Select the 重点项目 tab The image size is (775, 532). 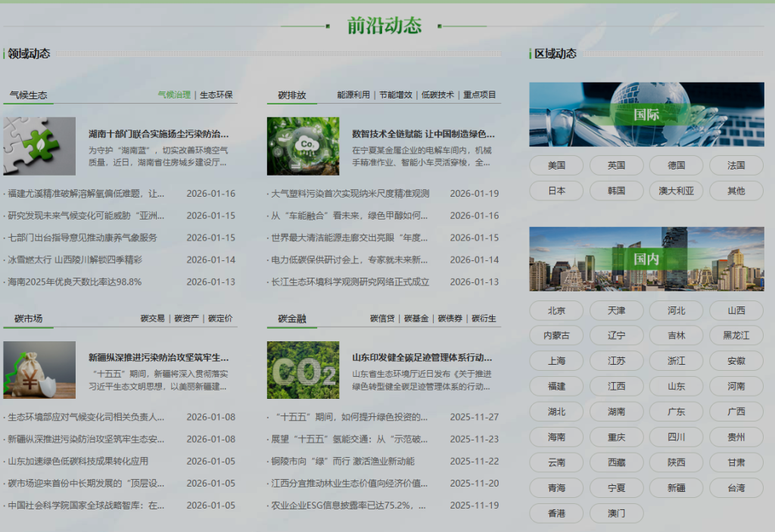(478, 94)
